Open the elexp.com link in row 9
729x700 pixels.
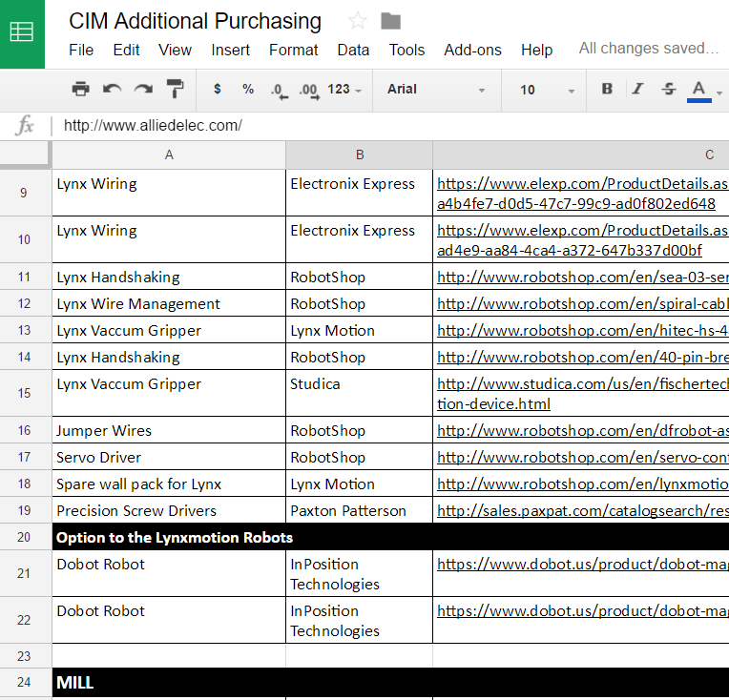pyautogui.click(x=581, y=194)
